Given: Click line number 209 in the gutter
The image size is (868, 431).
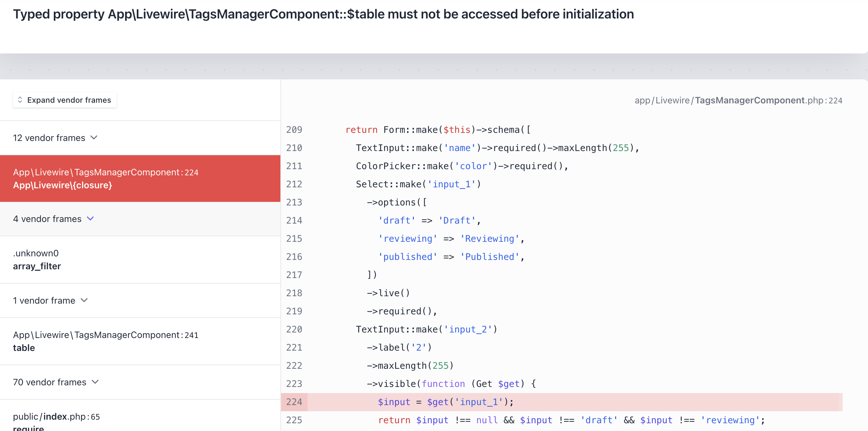Looking at the screenshot, I should click(294, 130).
